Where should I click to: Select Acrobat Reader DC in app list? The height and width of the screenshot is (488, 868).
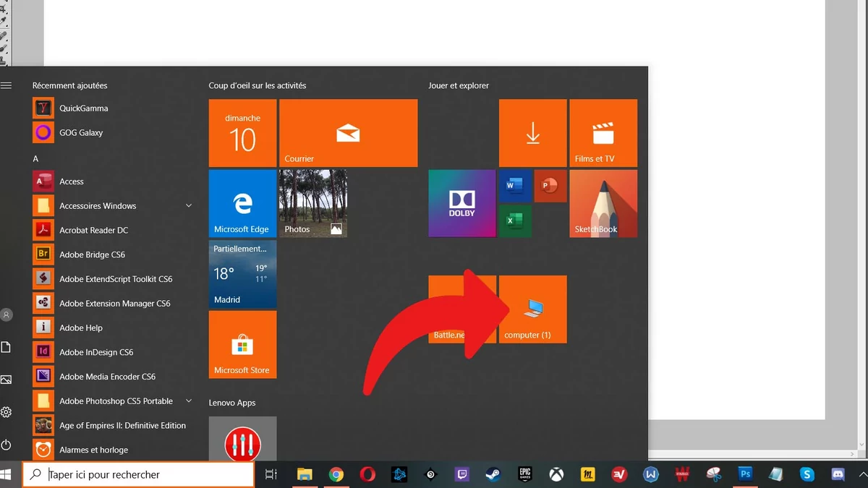93,231
